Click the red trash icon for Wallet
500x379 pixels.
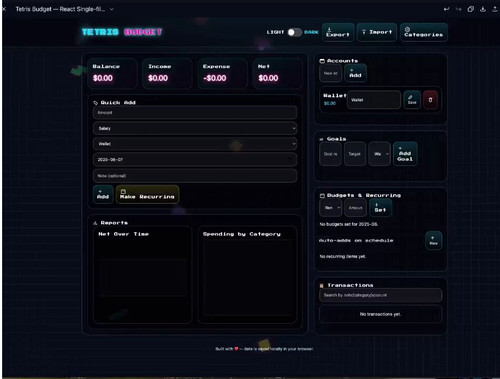[430, 100]
